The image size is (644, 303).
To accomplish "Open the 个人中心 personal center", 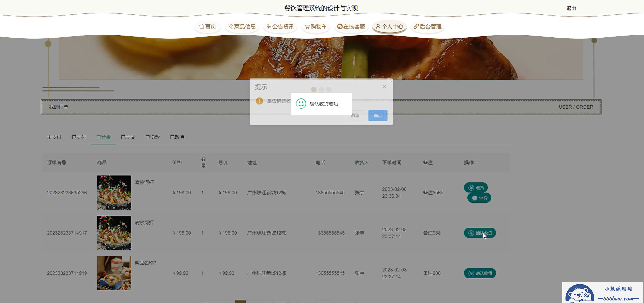I will [390, 26].
